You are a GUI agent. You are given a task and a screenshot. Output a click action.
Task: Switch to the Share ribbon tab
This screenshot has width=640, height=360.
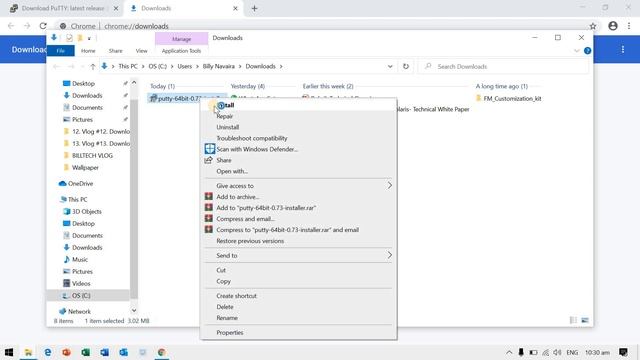pyautogui.click(x=116, y=51)
